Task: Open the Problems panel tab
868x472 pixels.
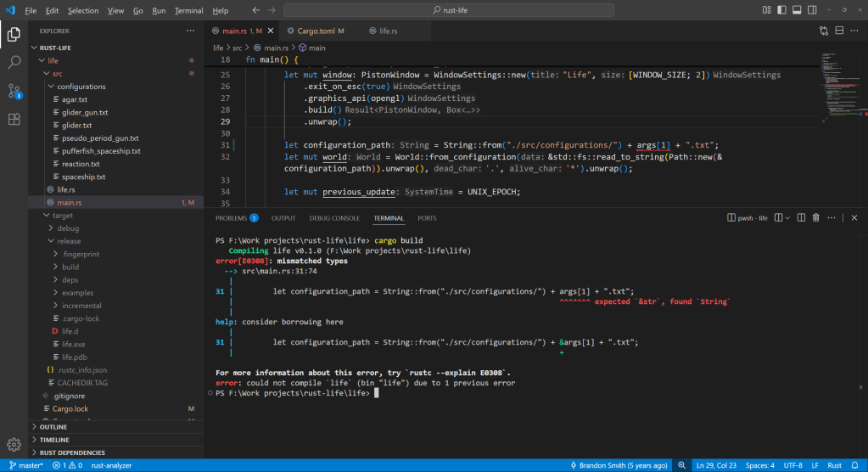Action: click(237, 218)
